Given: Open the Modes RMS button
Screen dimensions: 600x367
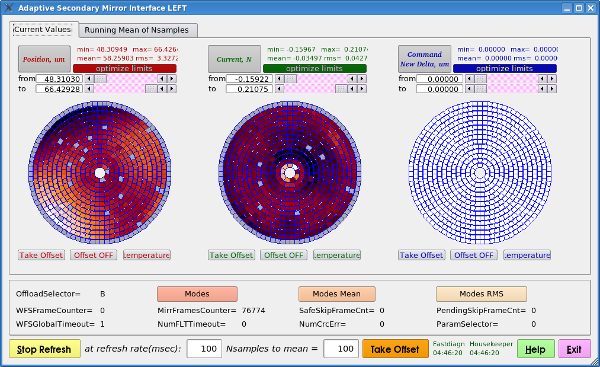Looking at the screenshot, I should click(481, 294).
